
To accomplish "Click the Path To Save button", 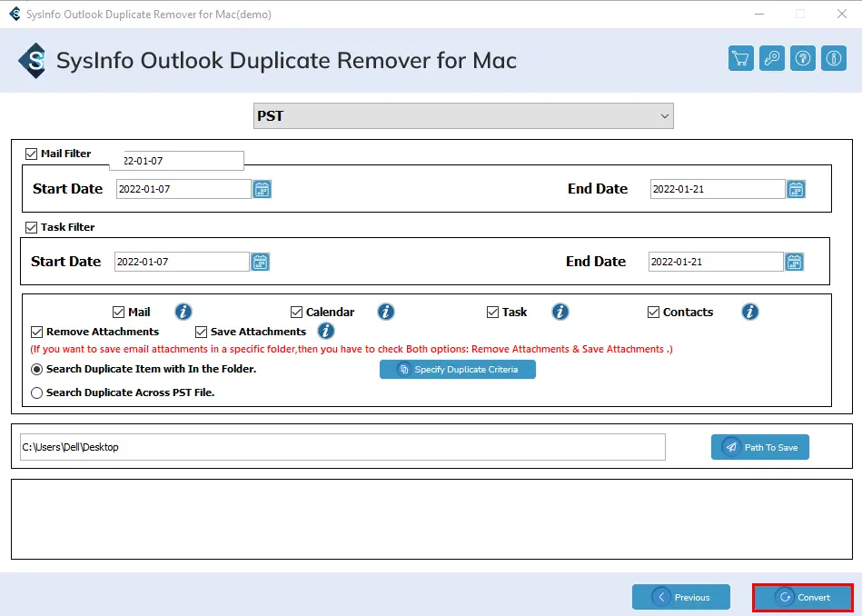I will [x=759, y=447].
